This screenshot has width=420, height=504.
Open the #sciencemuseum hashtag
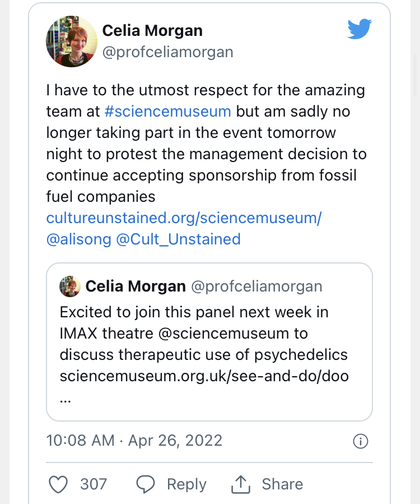[167, 111]
